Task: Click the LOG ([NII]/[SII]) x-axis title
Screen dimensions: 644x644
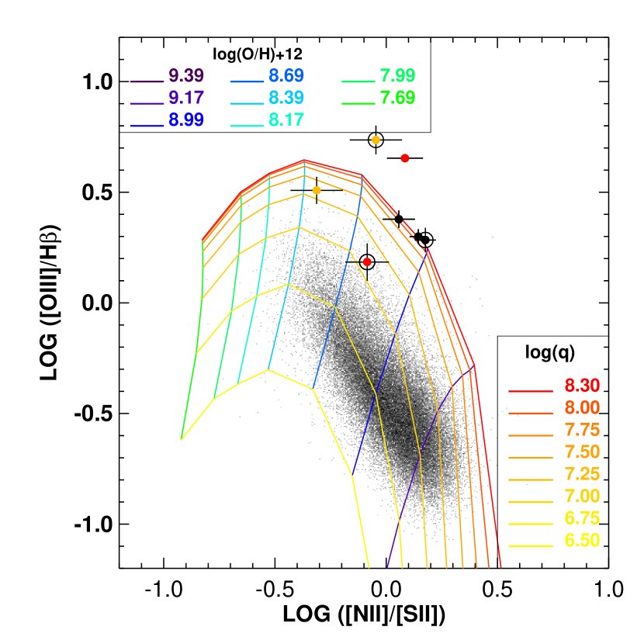Action: [x=364, y=615]
